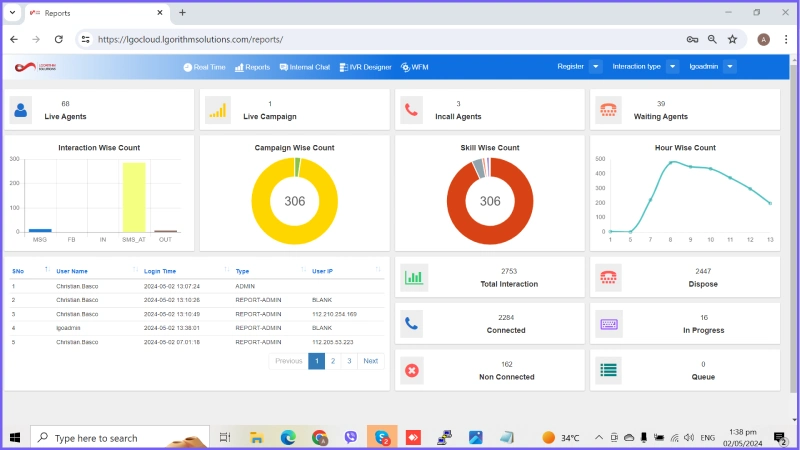Image resolution: width=800 pixels, height=450 pixels.
Task: Open the Real Time menu
Action: click(204, 67)
